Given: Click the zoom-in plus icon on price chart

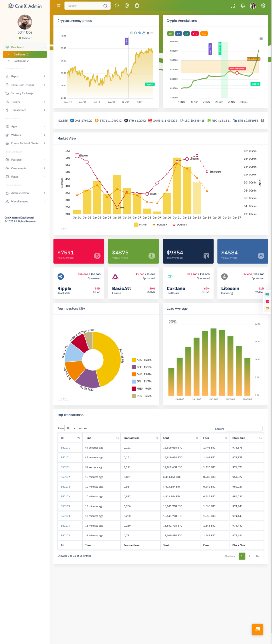Looking at the screenshot, I should (132, 33).
